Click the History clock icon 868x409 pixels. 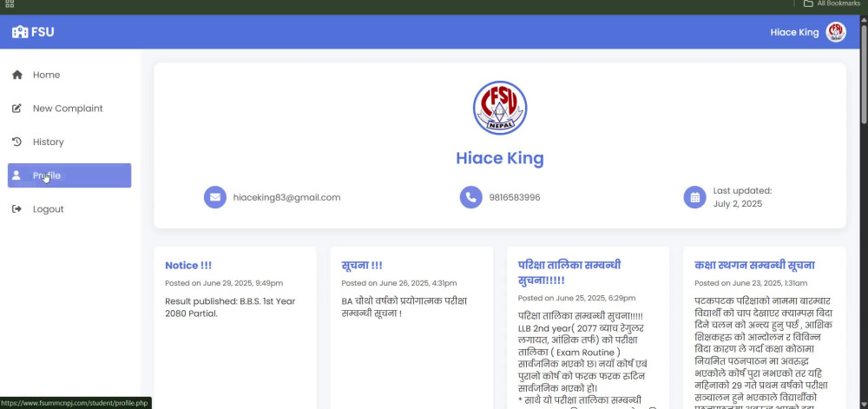17,142
